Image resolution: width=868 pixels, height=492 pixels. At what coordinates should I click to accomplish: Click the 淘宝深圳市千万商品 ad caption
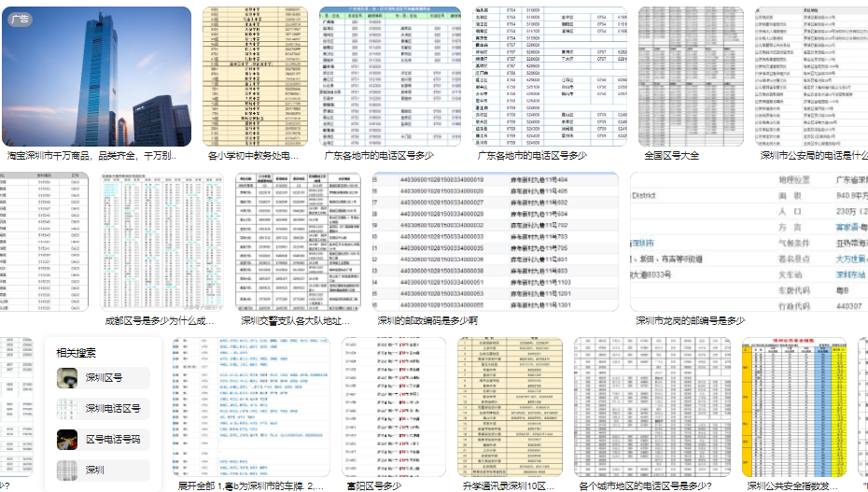pos(91,156)
